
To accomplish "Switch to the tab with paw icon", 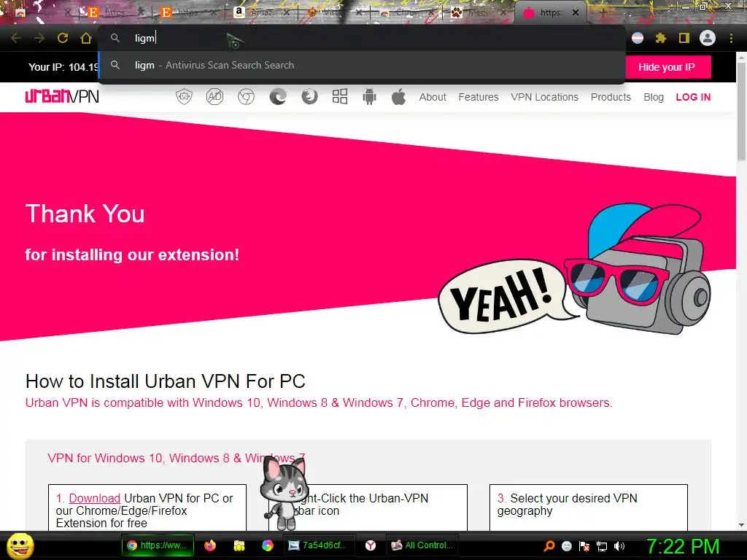I will [x=479, y=13].
